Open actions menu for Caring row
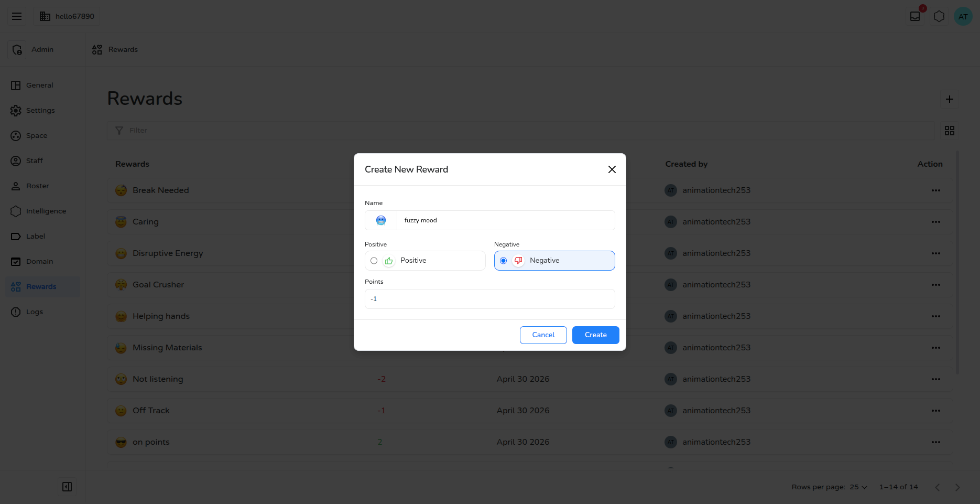 coord(936,222)
